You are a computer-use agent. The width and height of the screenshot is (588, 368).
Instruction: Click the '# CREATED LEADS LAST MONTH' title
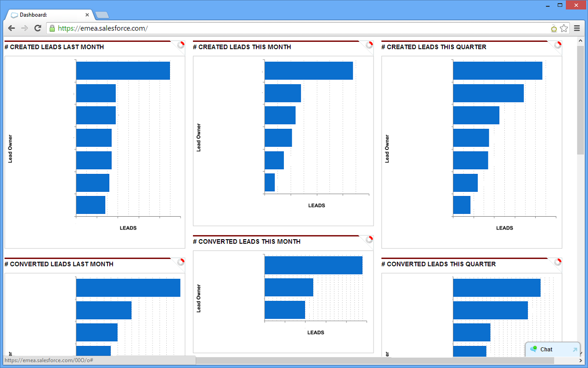[54, 47]
